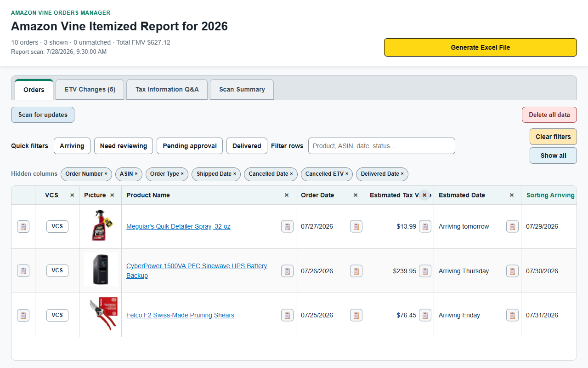The image size is (588, 368).
Task: Toggle the Need reviewing quick filter
Action: tap(124, 146)
